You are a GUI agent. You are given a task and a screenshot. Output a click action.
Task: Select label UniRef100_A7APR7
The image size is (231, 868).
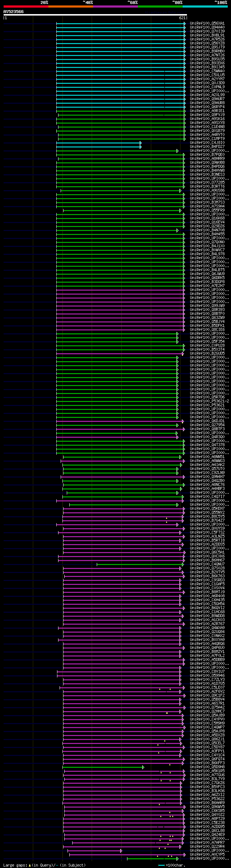(207, 842)
